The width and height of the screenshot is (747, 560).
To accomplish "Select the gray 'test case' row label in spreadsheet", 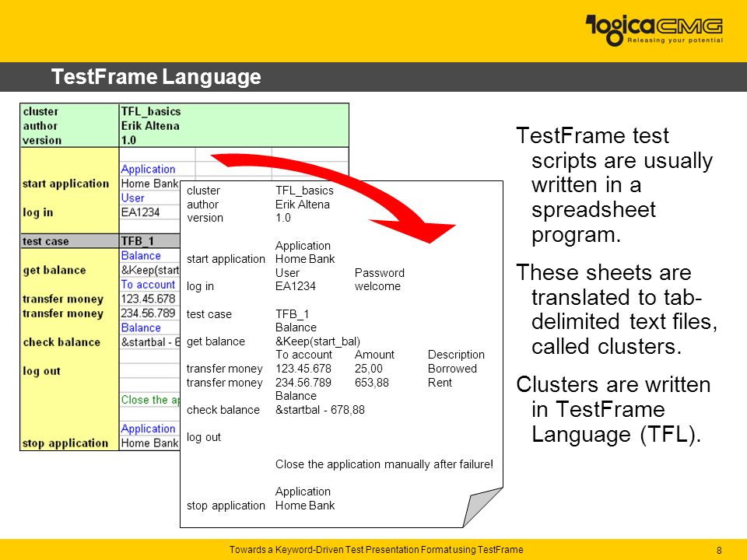I will pyautogui.click(x=46, y=241).
